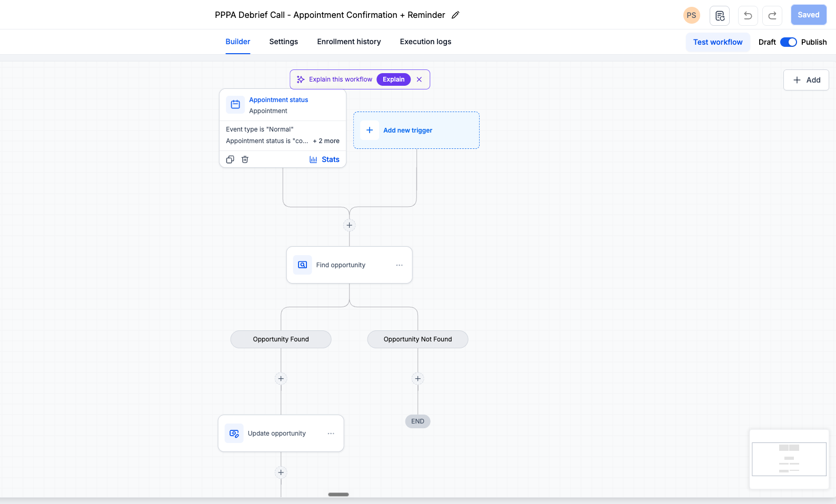Undo the last change
This screenshot has height=504, width=836.
(x=748, y=15)
